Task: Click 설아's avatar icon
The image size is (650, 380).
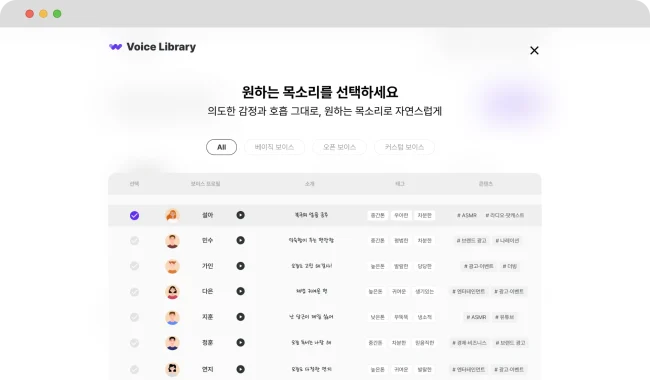Action: 172,215
